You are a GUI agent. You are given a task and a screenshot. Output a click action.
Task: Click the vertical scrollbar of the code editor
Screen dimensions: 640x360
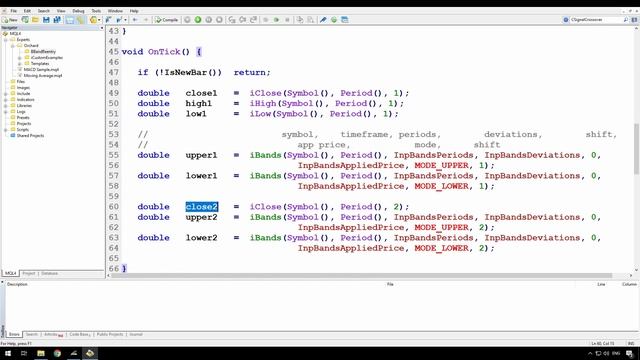tap(636, 149)
